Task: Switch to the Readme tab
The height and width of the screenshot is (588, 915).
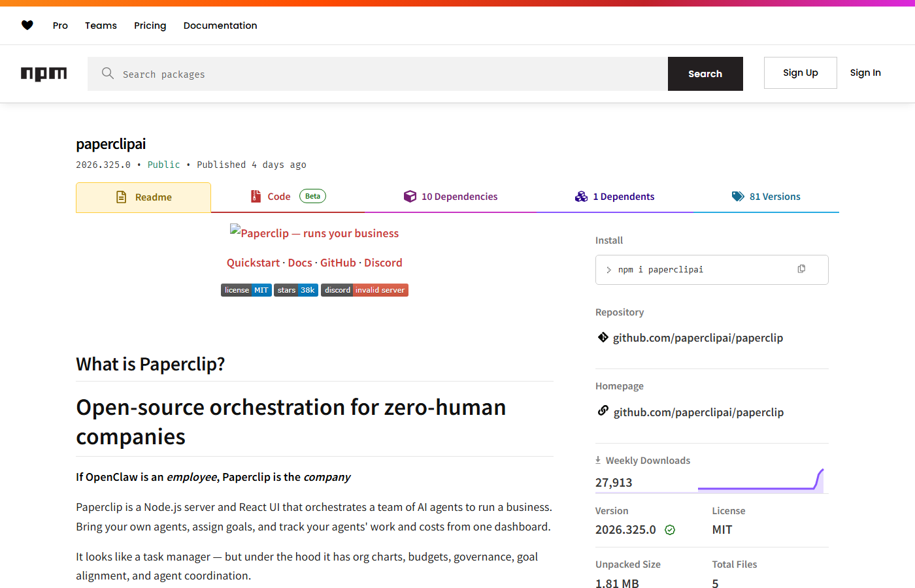Action: [144, 197]
